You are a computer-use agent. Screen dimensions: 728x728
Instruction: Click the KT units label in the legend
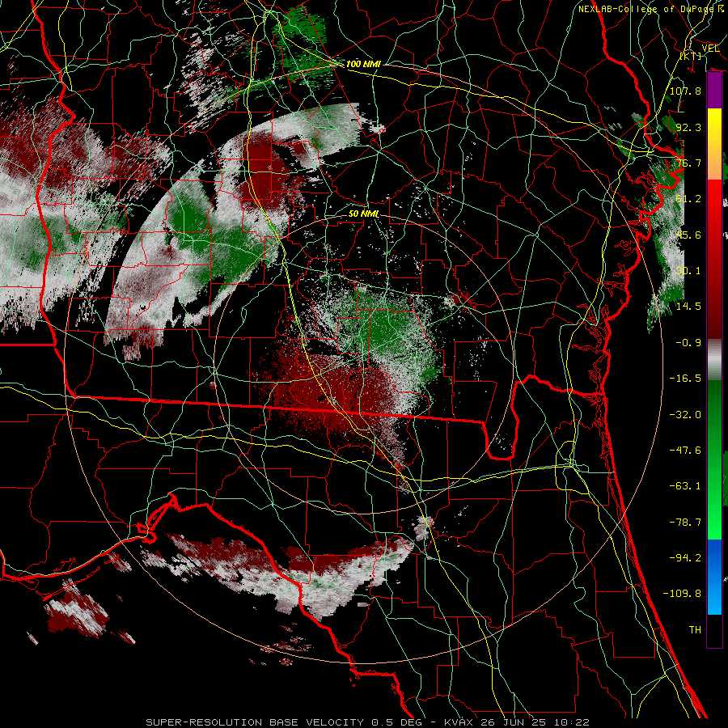[x=691, y=56]
